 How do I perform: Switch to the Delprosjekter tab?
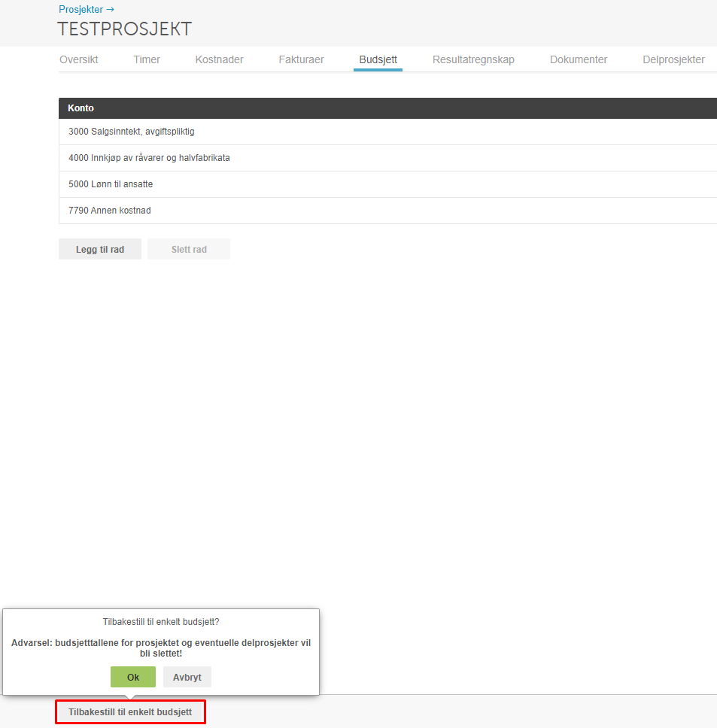pyautogui.click(x=674, y=59)
